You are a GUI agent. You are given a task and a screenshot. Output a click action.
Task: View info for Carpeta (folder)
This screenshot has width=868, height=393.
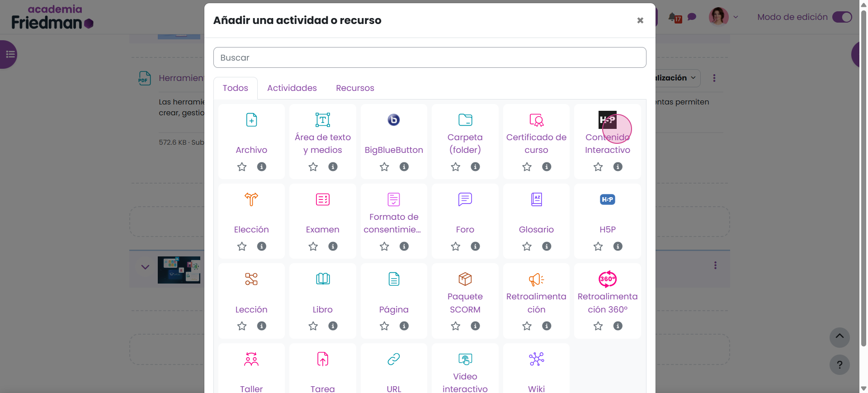click(475, 167)
